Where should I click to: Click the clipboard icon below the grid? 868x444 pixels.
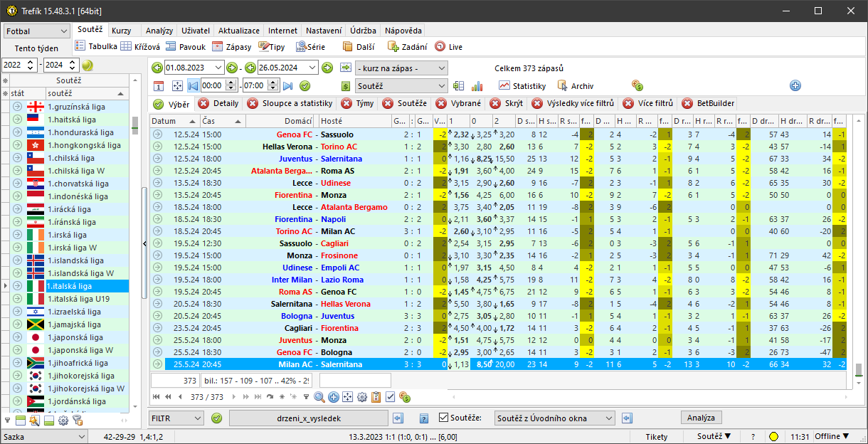pos(376,397)
